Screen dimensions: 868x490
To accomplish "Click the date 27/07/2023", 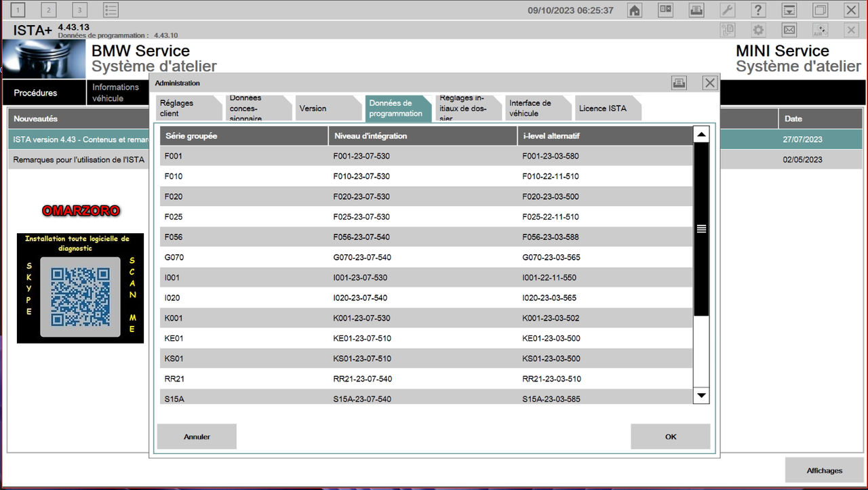I will (803, 140).
